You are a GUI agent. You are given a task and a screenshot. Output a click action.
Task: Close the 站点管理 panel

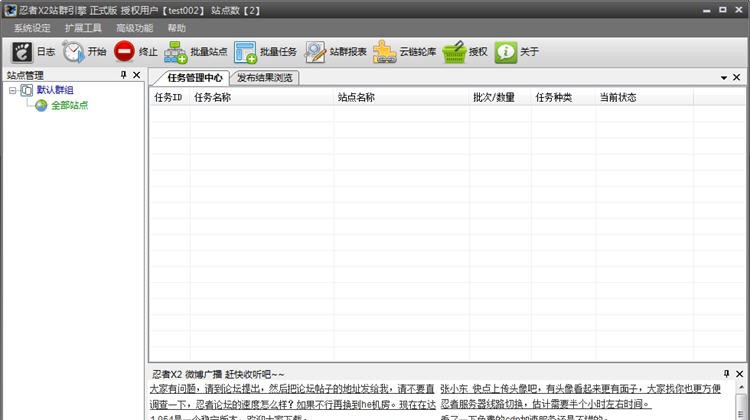pos(137,75)
